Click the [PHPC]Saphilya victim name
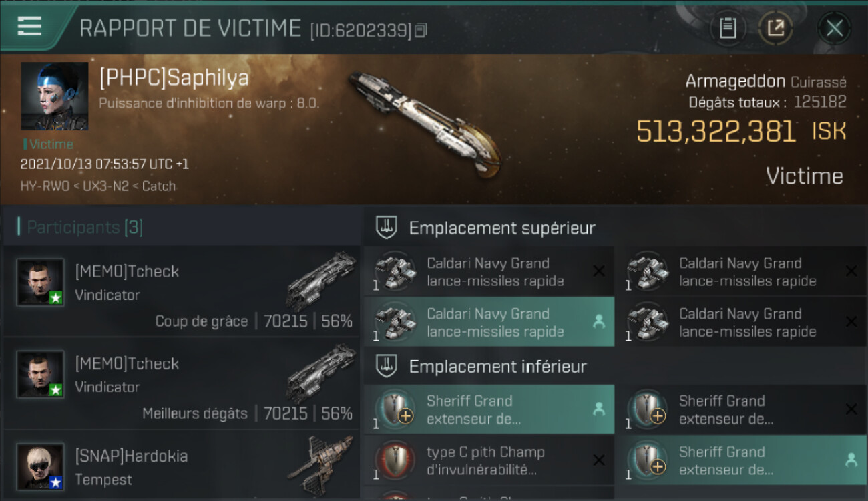868x501 pixels. click(174, 77)
